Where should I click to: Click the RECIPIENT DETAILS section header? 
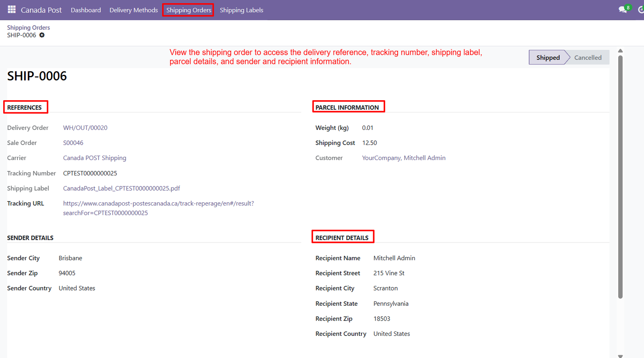[342, 238]
